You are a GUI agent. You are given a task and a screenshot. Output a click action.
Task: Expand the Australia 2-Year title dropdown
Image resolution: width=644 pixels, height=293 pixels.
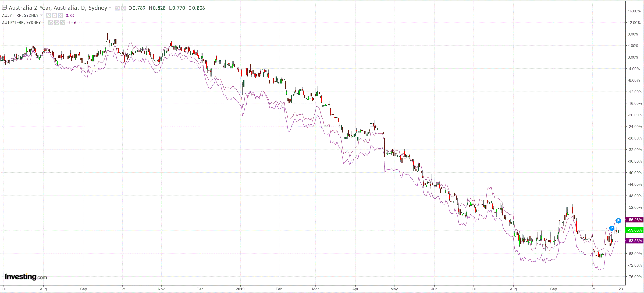pos(110,8)
